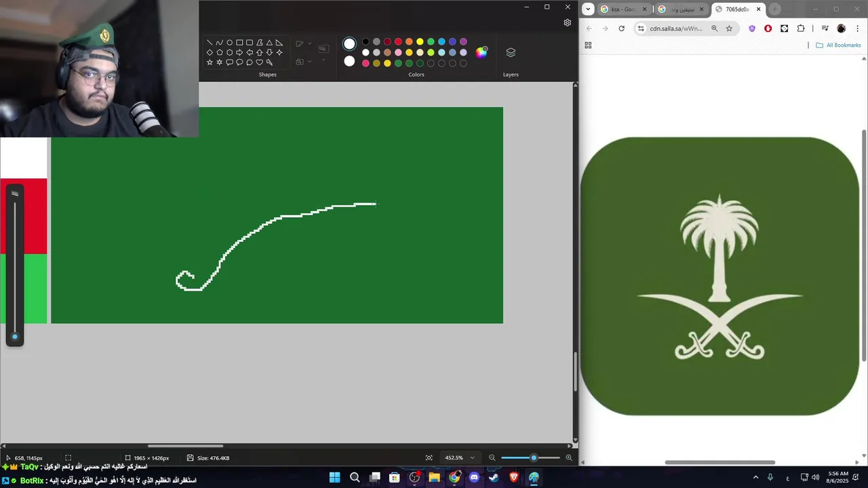The height and width of the screenshot is (488, 868).
Task: Pick purple color swatch in top row
Action: 463,41
